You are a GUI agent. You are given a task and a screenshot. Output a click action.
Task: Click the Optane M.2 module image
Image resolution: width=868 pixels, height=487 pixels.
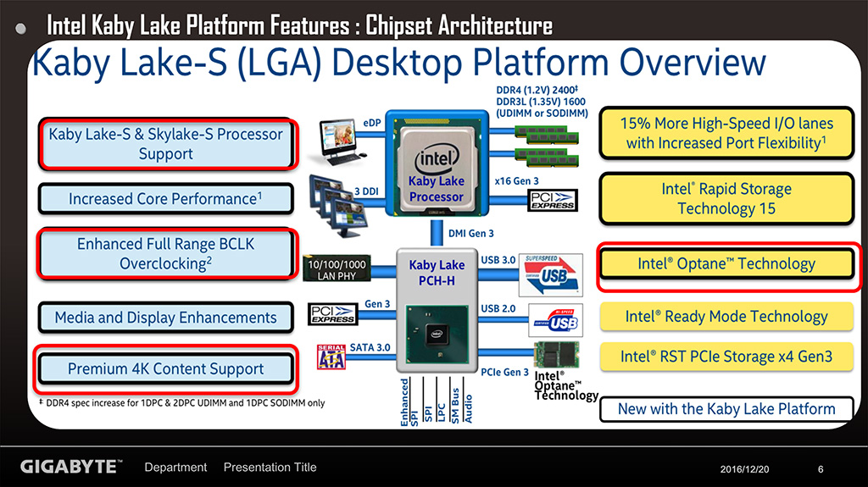click(x=556, y=355)
